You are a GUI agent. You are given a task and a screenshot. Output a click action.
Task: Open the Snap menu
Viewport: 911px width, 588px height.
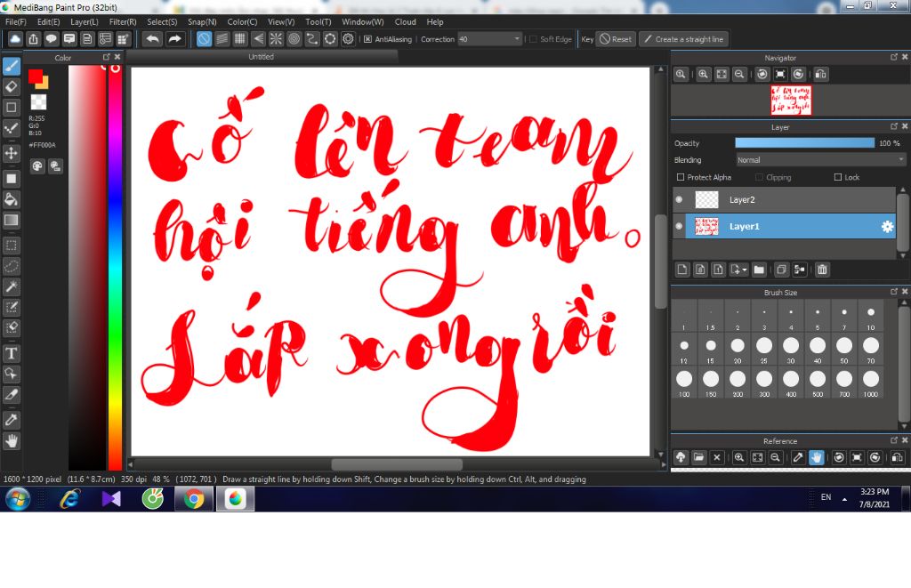[x=202, y=21]
